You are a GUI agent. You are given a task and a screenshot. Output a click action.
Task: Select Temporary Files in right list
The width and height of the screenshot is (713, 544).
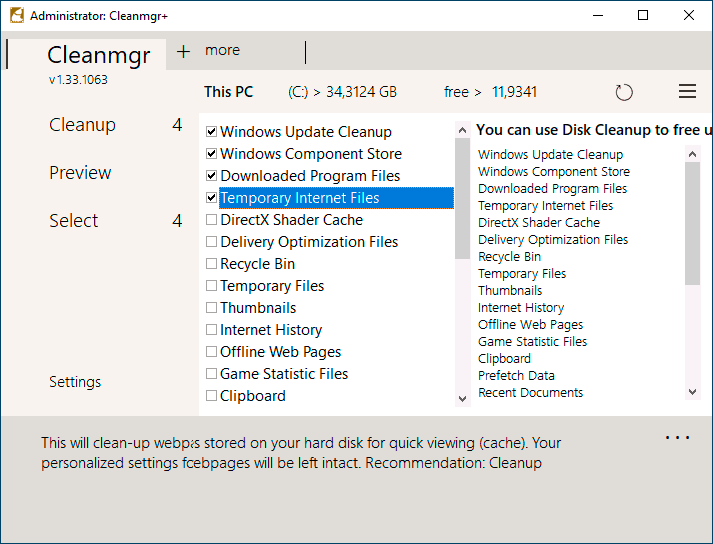tap(522, 273)
